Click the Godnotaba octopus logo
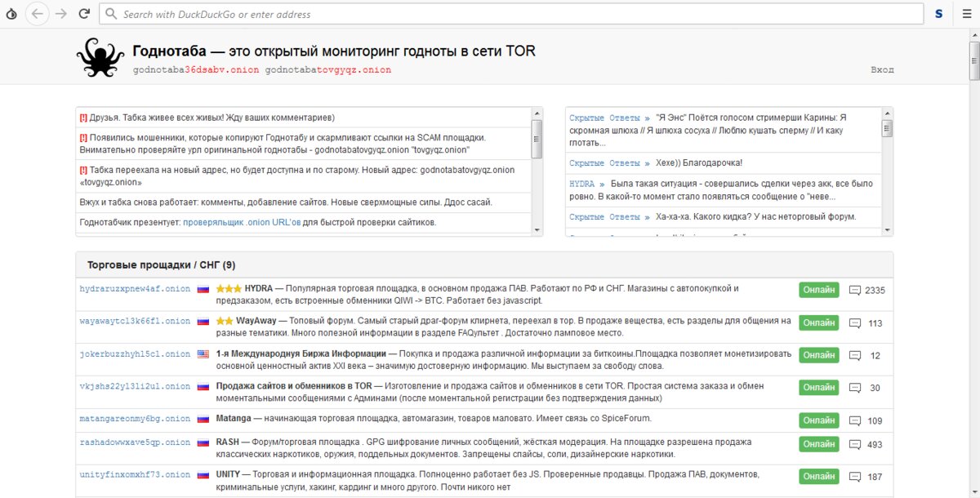This screenshot has width=980, height=498. pos(100,59)
